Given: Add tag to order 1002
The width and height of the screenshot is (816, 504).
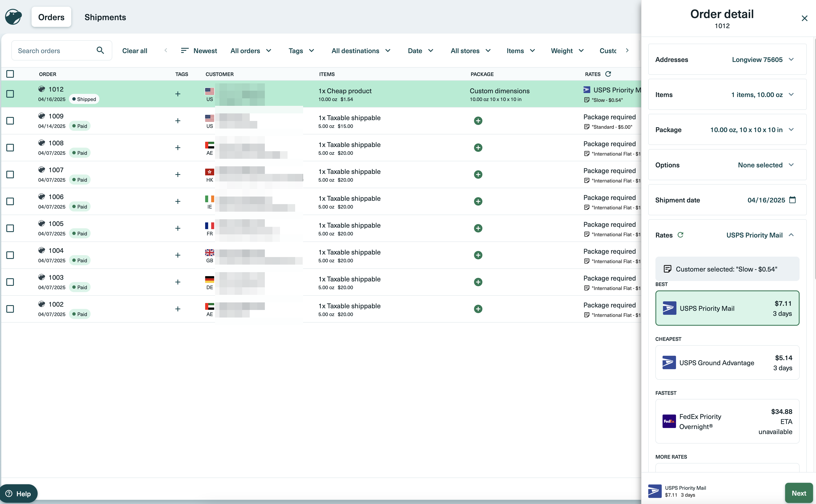Looking at the screenshot, I should pyautogui.click(x=178, y=309).
